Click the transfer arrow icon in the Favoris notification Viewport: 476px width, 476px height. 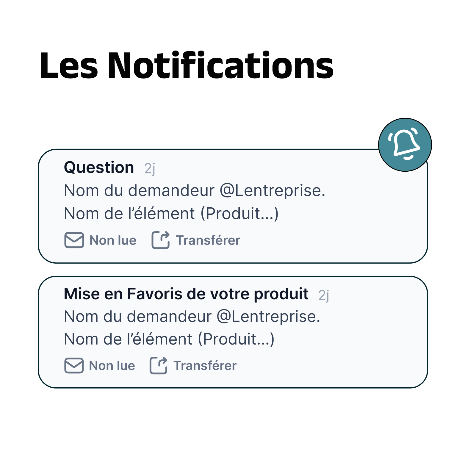pyautogui.click(x=159, y=365)
